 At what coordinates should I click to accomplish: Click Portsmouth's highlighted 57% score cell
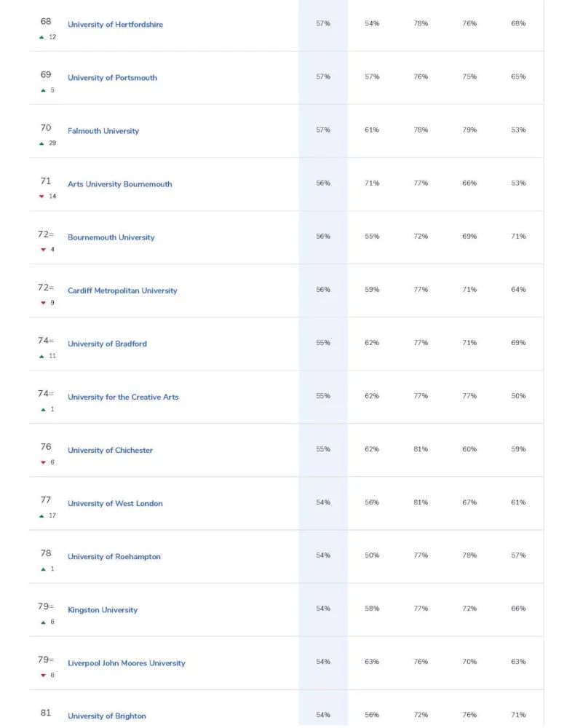click(323, 77)
